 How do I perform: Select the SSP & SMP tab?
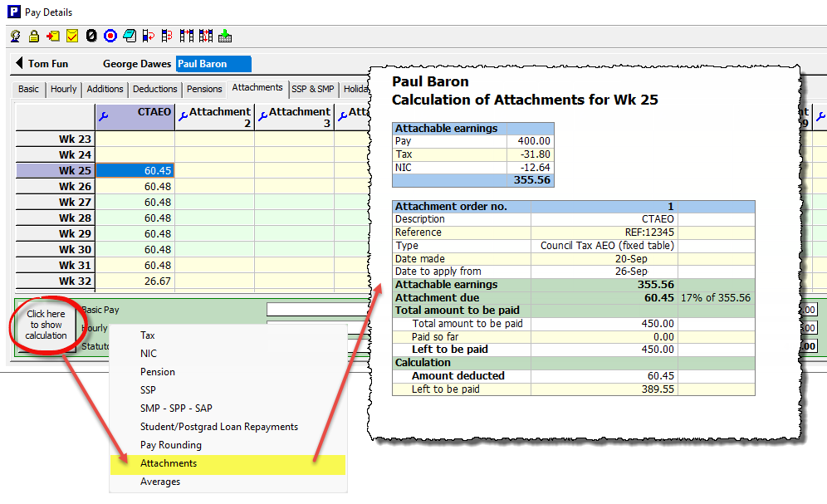313,89
